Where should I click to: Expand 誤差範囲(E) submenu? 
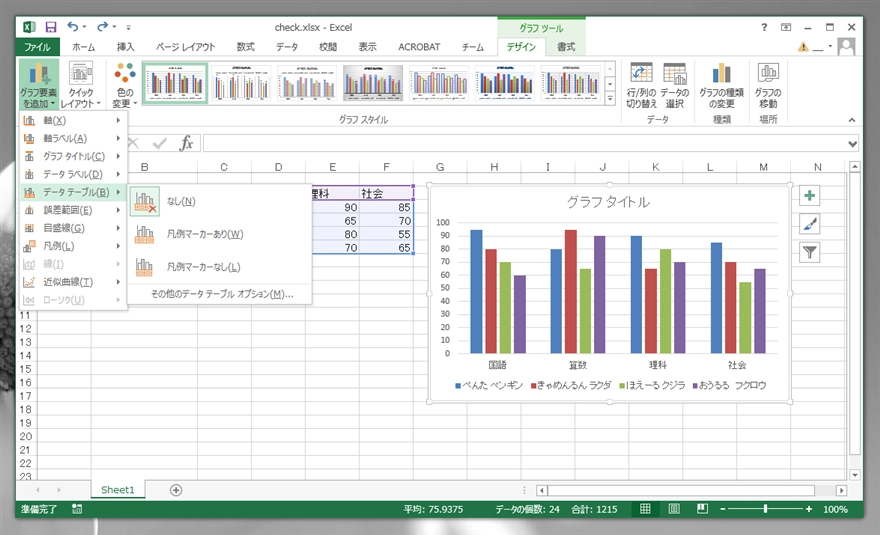(x=73, y=210)
